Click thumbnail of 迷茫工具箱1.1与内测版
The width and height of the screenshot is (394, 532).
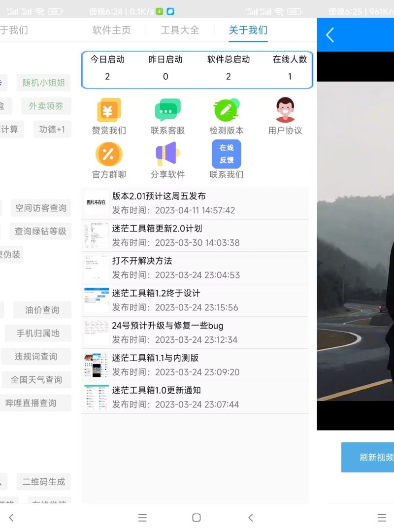point(96,365)
